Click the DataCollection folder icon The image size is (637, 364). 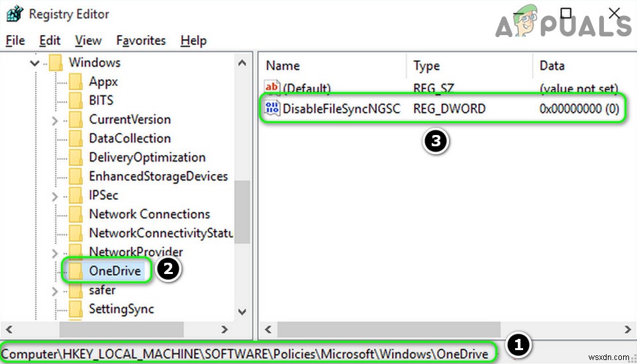75,138
